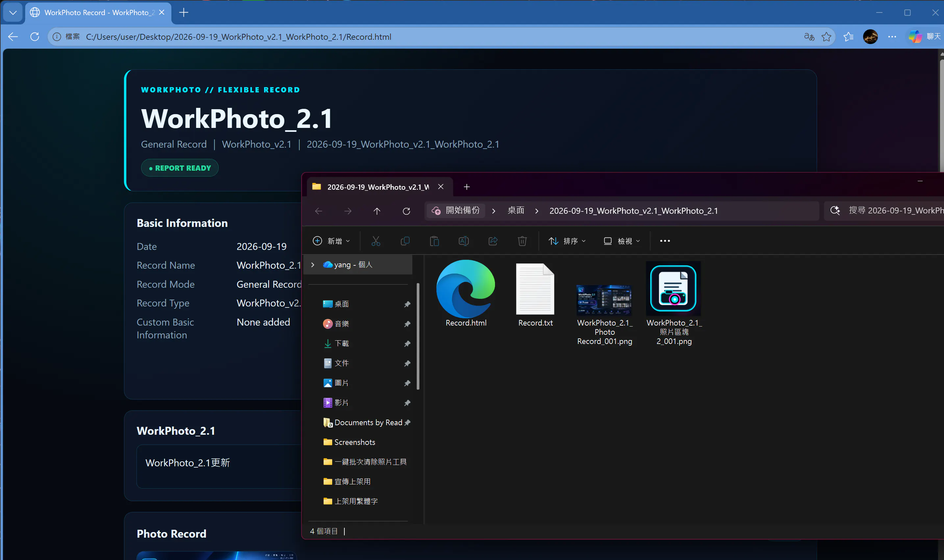Open 上架用繁體字 folder in sidebar
The image size is (944, 560).
(351, 501)
